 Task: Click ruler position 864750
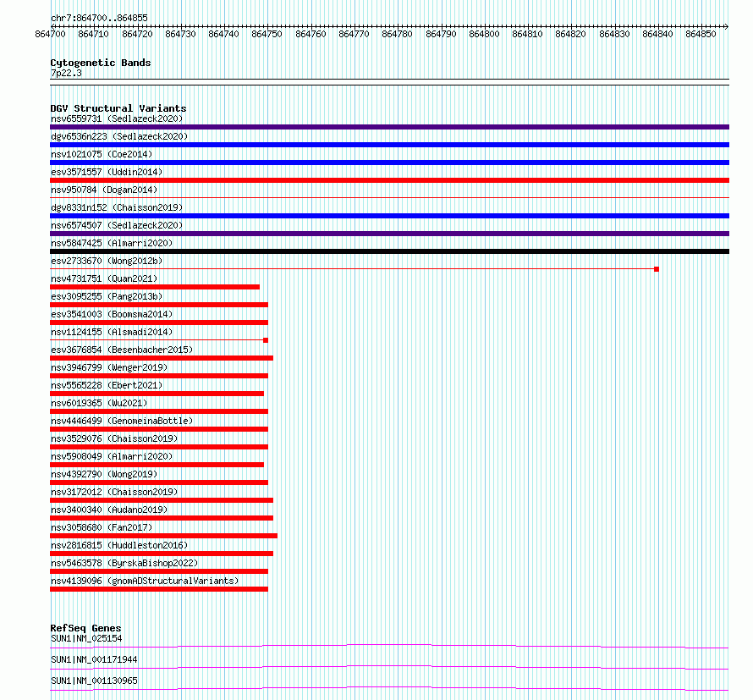click(267, 34)
